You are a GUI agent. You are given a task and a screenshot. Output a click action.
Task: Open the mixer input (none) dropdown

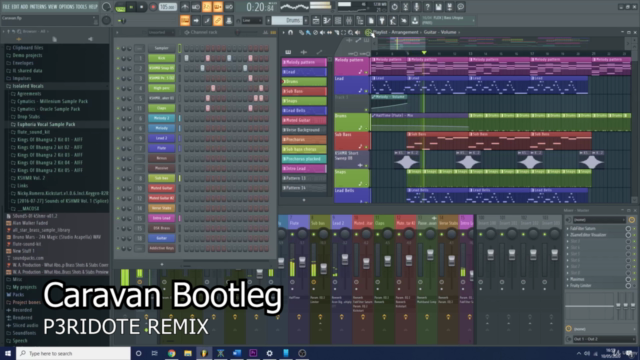[599, 220]
